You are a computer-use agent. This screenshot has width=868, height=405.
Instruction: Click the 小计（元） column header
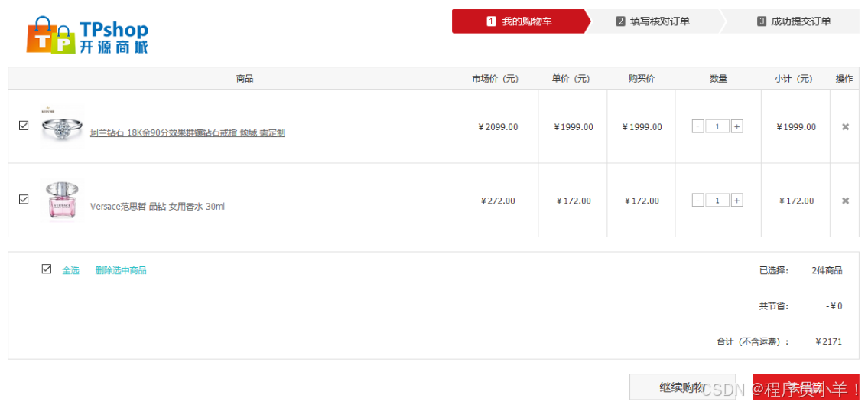(x=793, y=79)
